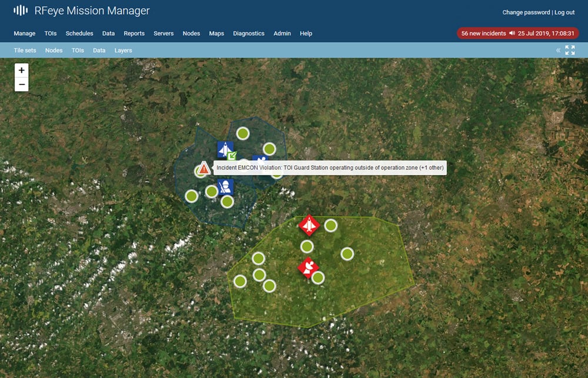Click the Change password link
Viewport: 588px width, 378px height.
tap(526, 12)
